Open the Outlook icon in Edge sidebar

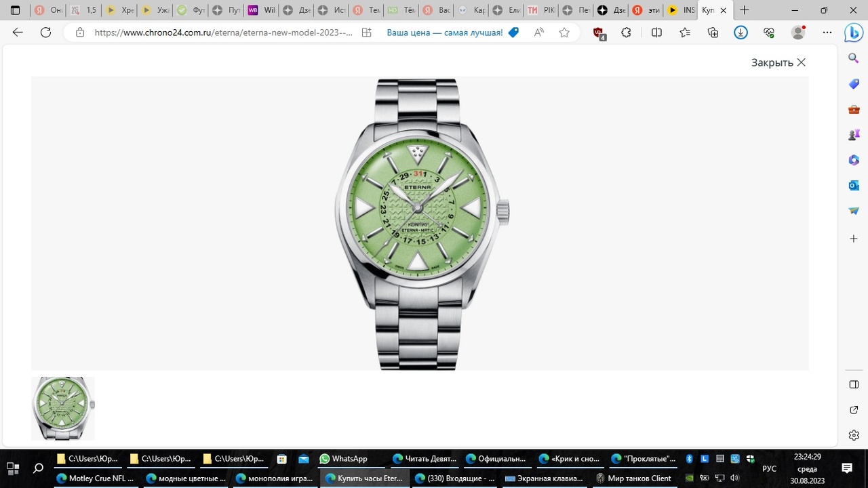(x=854, y=185)
